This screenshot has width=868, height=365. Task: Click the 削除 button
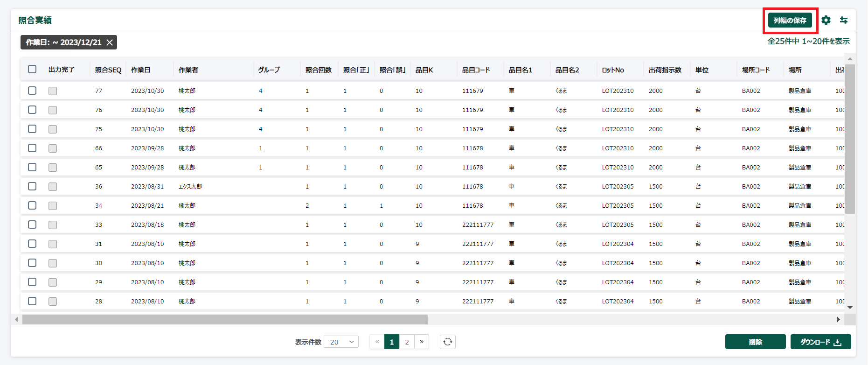pos(755,342)
